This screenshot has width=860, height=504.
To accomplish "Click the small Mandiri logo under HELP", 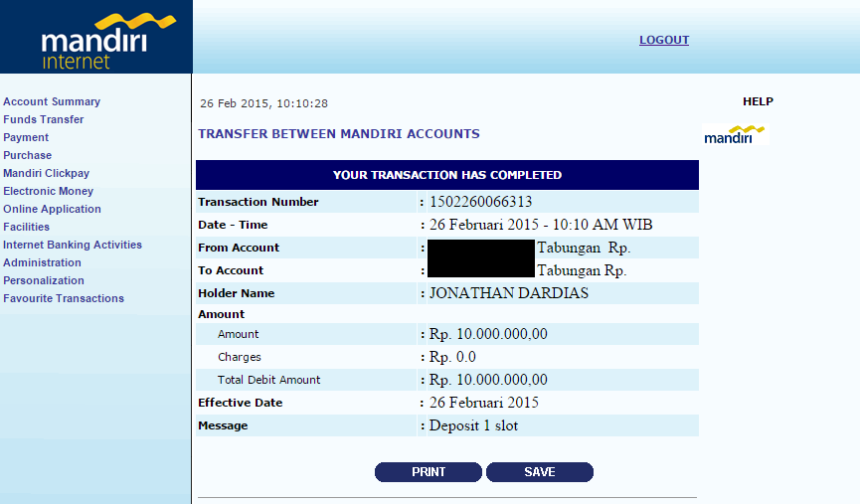I will pyautogui.click(x=735, y=135).
